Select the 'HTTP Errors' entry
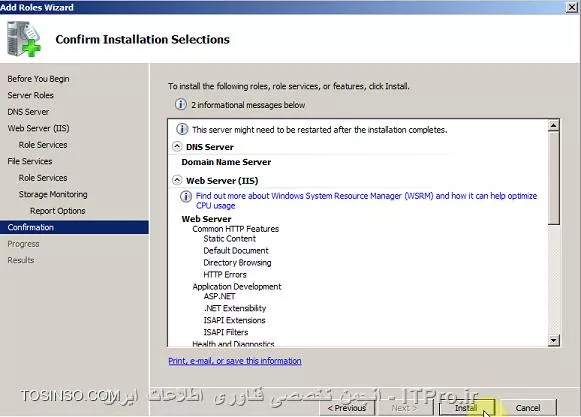 [225, 275]
